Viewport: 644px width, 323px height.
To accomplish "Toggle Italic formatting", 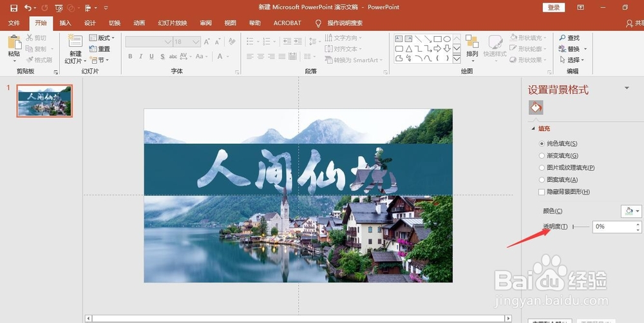I will click(141, 56).
